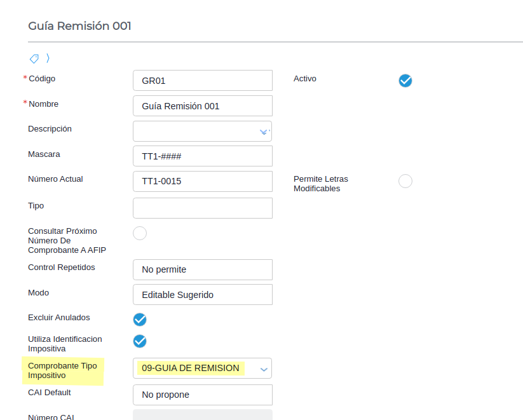
Task: Open the Comprobante Tipo Impositivo dropdown
Action: pos(264,369)
